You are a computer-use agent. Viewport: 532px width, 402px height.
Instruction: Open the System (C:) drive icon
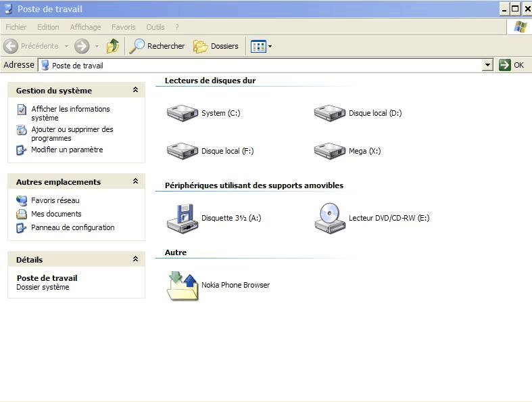click(183, 113)
